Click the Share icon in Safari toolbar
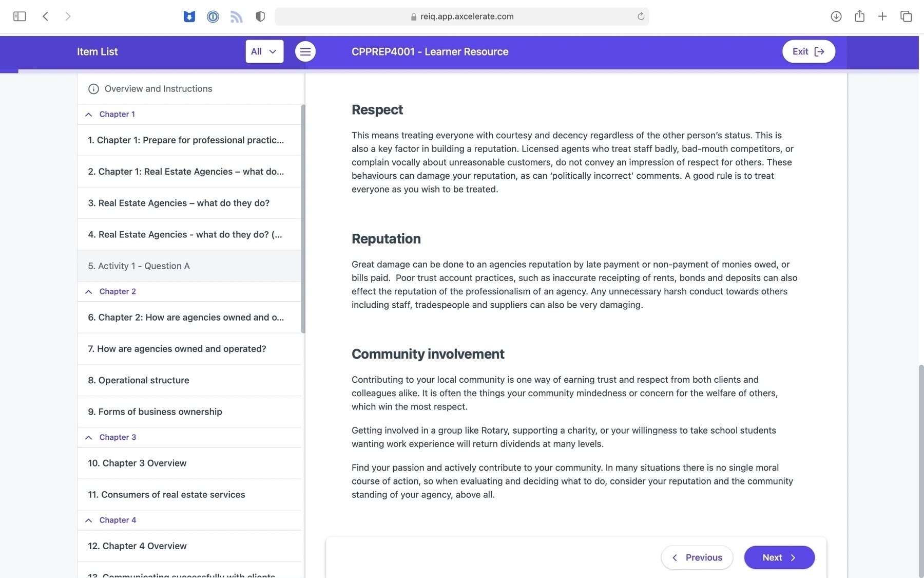The image size is (924, 578). (x=859, y=16)
